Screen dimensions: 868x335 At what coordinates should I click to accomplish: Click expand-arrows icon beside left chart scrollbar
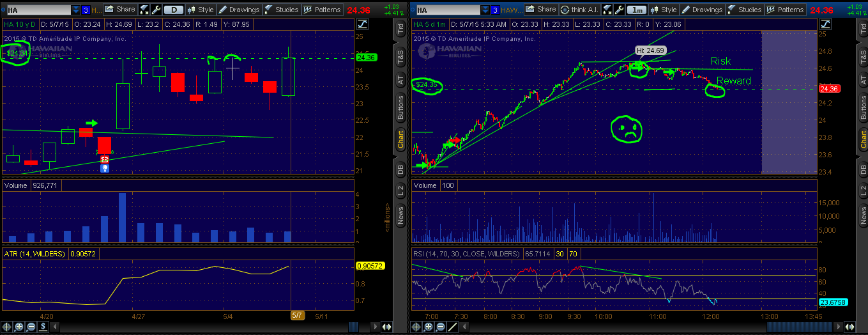[386, 327]
